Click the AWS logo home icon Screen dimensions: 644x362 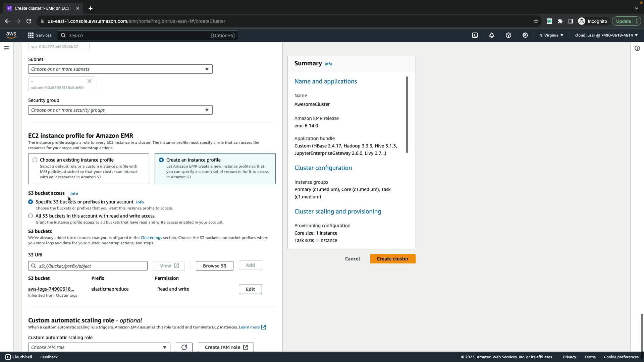11,35
